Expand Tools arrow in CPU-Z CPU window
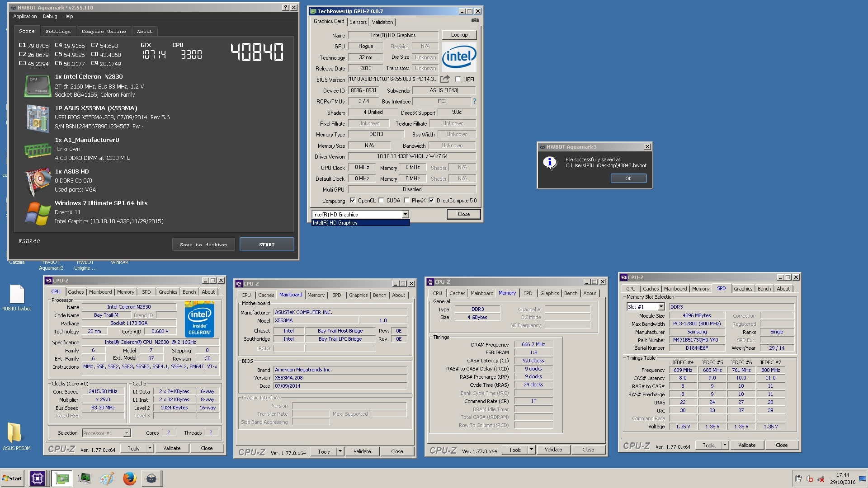The width and height of the screenshot is (868, 488). (150, 448)
